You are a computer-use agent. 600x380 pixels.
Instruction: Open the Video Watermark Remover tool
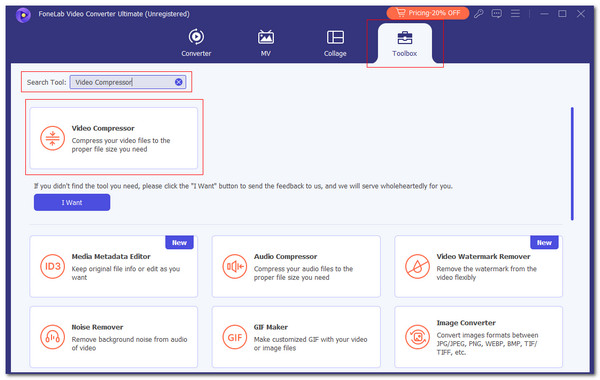(x=478, y=266)
